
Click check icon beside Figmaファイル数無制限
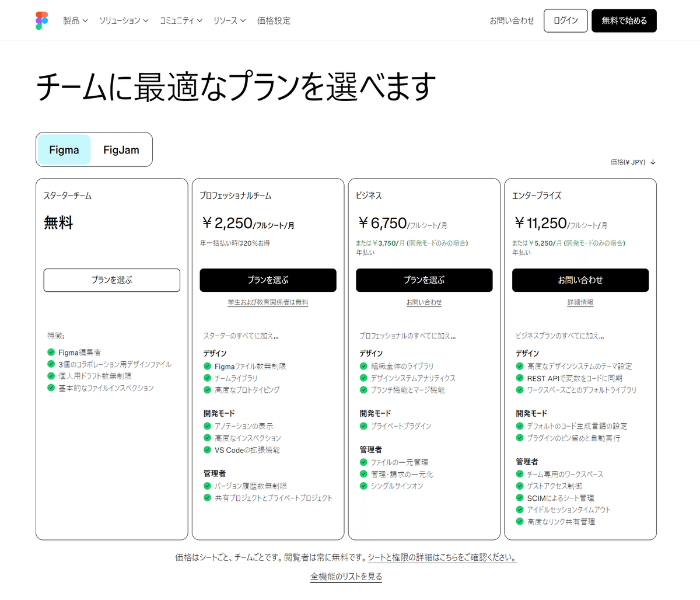[x=207, y=366]
